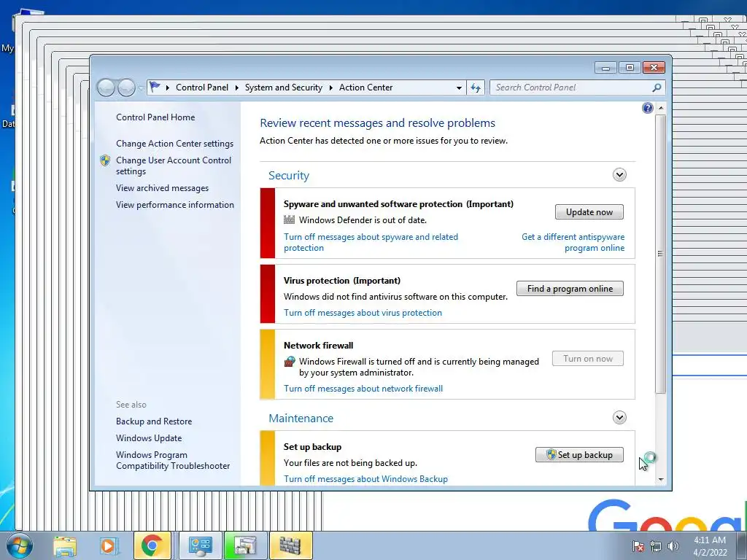The image size is (747, 560).
Task: Click the Set up backup button
Action: [x=579, y=455]
